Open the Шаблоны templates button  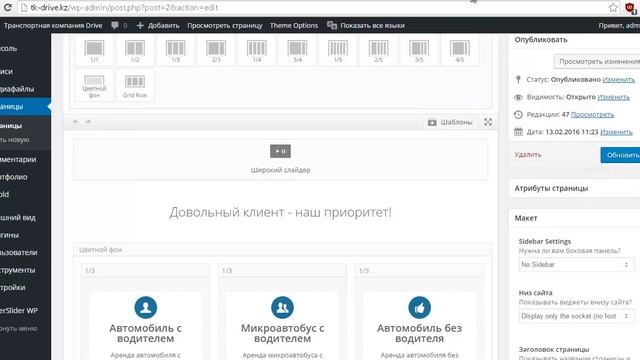coord(450,122)
